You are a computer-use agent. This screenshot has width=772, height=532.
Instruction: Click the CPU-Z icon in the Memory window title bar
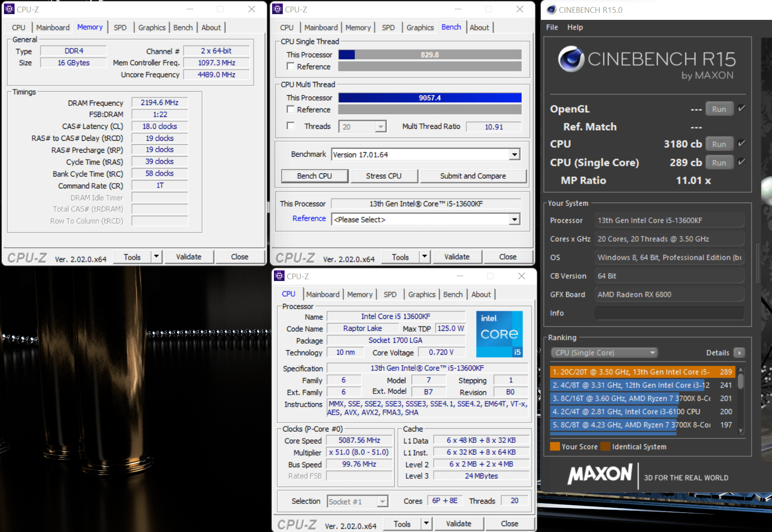[9, 9]
